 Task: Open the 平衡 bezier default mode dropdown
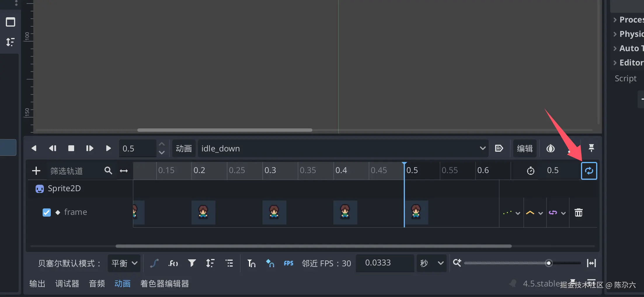tap(124, 263)
